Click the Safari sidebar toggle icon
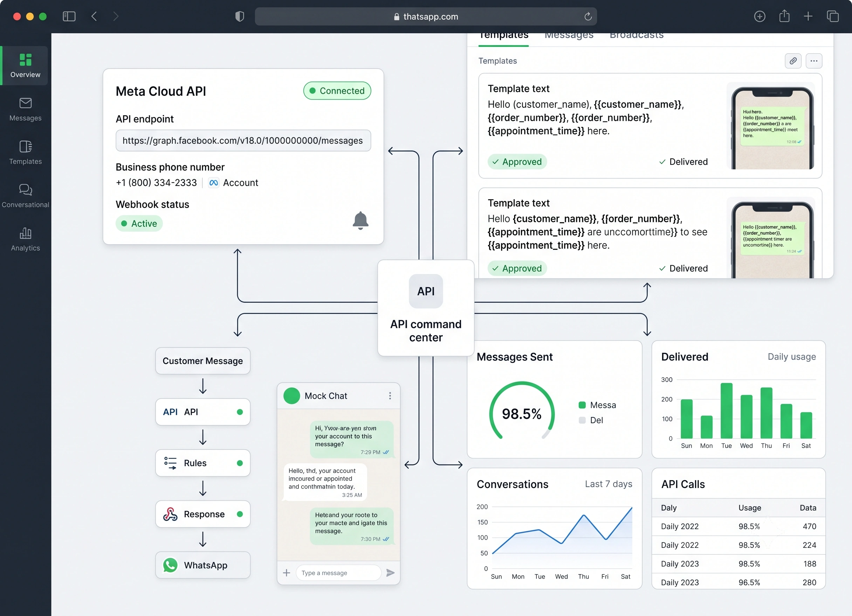This screenshot has width=852, height=616. coord(69,16)
